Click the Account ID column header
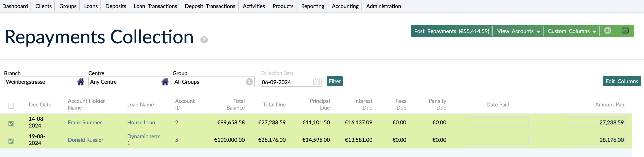 click(x=185, y=104)
